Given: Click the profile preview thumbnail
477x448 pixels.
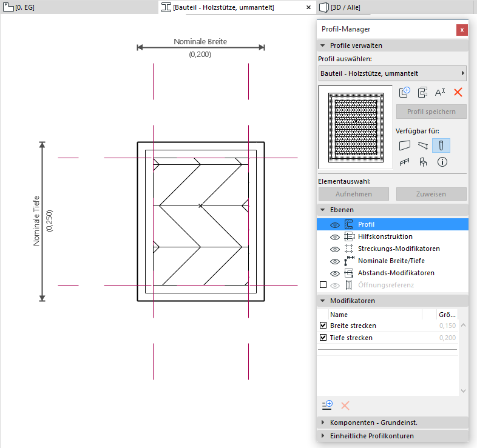Looking at the screenshot, I should (355, 127).
